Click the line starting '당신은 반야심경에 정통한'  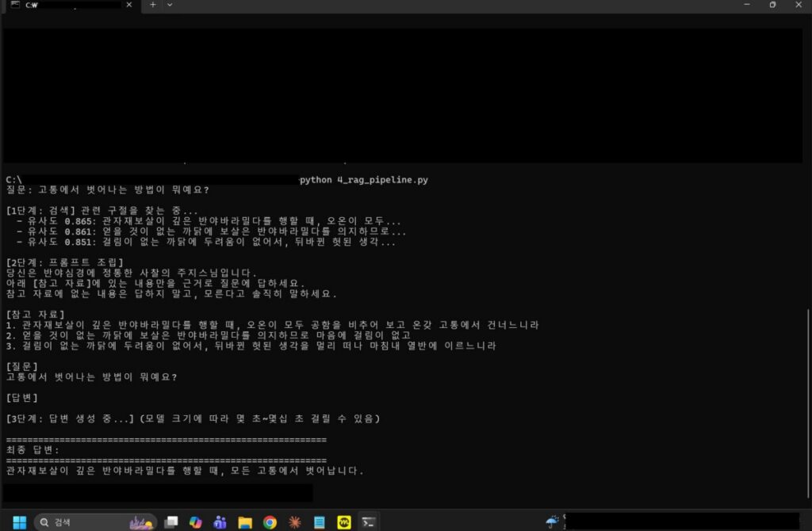[x=132, y=273]
